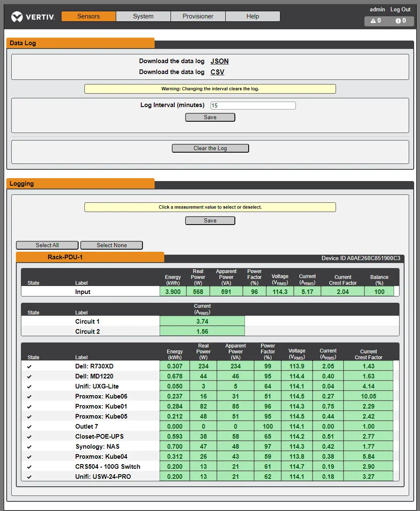Screen dimensions: 420x511
Task: Click the state checkmark for Synology: NAS
Action: (x=29, y=447)
